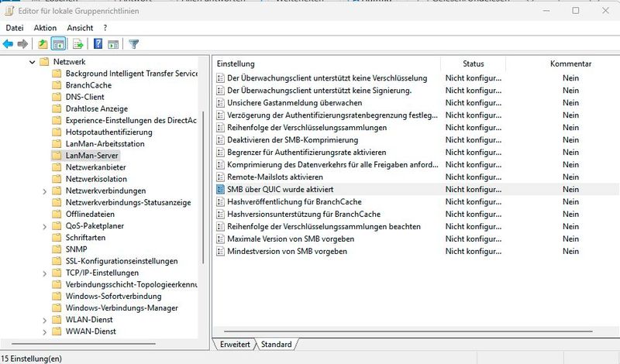Go forward with the gray right arrow
This screenshot has width=620, height=364.
click(x=22, y=44)
